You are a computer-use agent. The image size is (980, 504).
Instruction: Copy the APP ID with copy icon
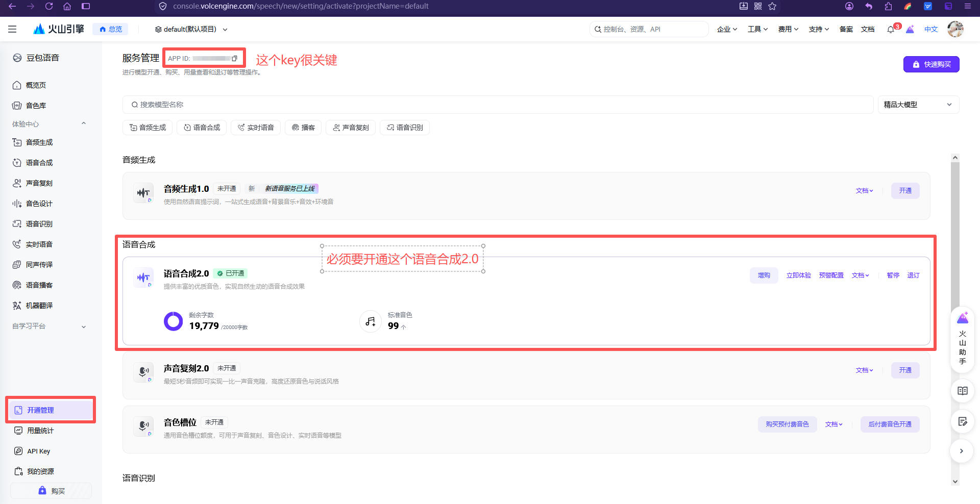pos(234,58)
